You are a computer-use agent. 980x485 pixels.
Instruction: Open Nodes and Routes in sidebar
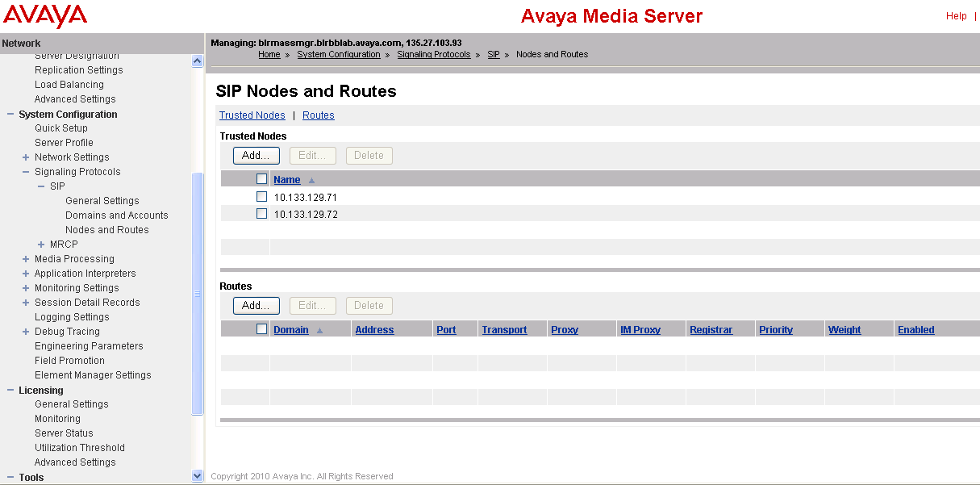pos(107,230)
